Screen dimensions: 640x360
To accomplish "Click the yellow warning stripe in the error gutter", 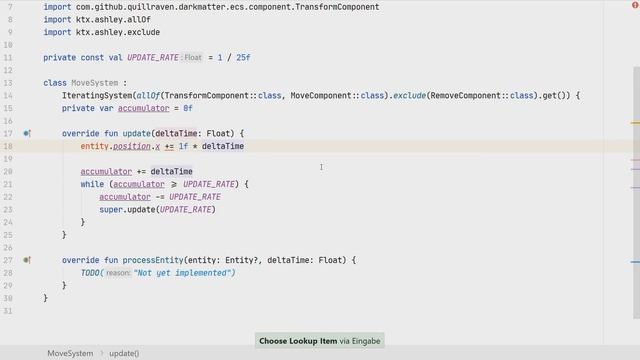I will click(x=635, y=122).
